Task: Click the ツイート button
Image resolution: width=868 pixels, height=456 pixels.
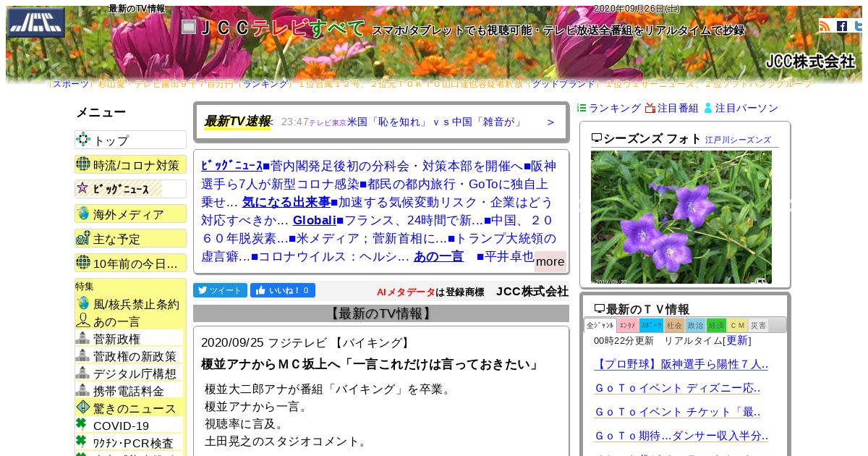Action: (x=220, y=290)
